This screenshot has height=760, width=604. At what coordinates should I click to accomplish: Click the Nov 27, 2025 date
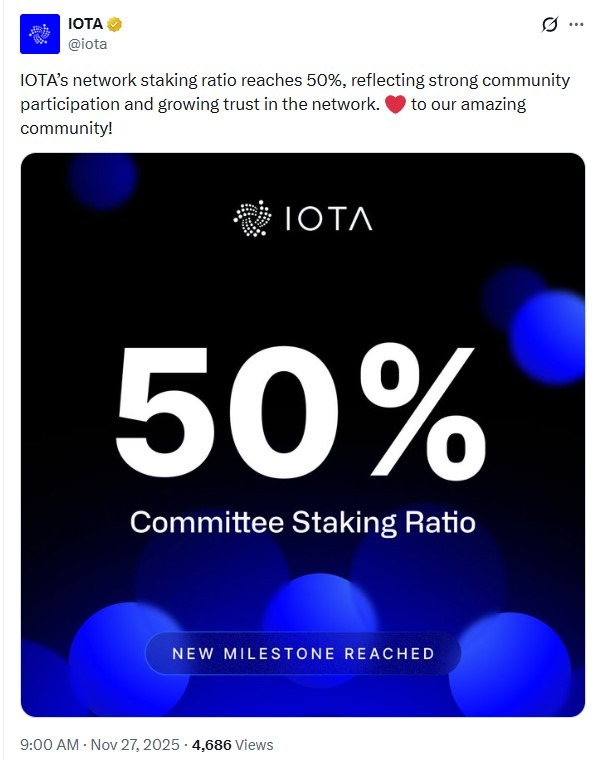(x=135, y=744)
